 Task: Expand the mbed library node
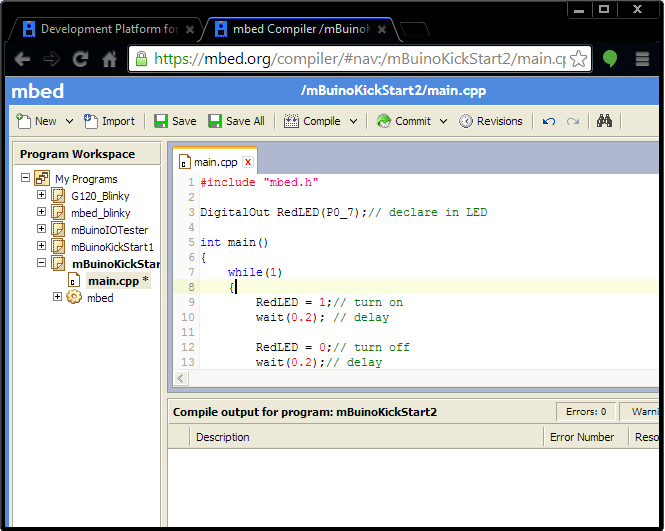pyautogui.click(x=57, y=296)
